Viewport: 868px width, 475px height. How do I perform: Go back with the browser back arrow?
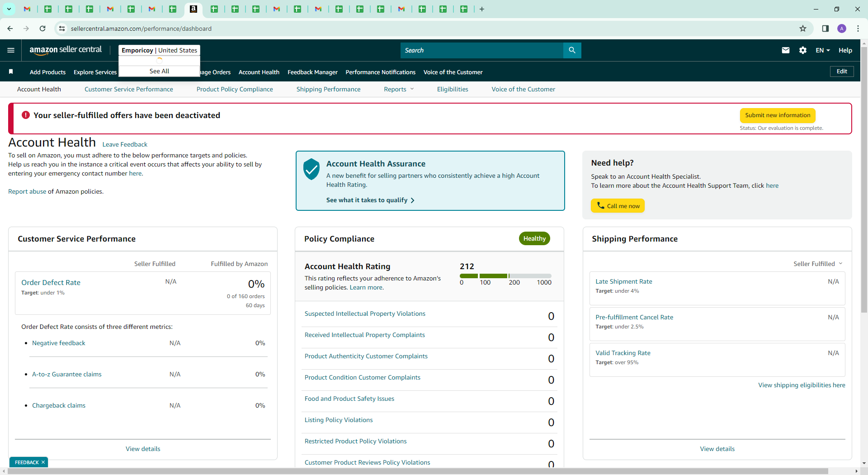tap(10, 28)
